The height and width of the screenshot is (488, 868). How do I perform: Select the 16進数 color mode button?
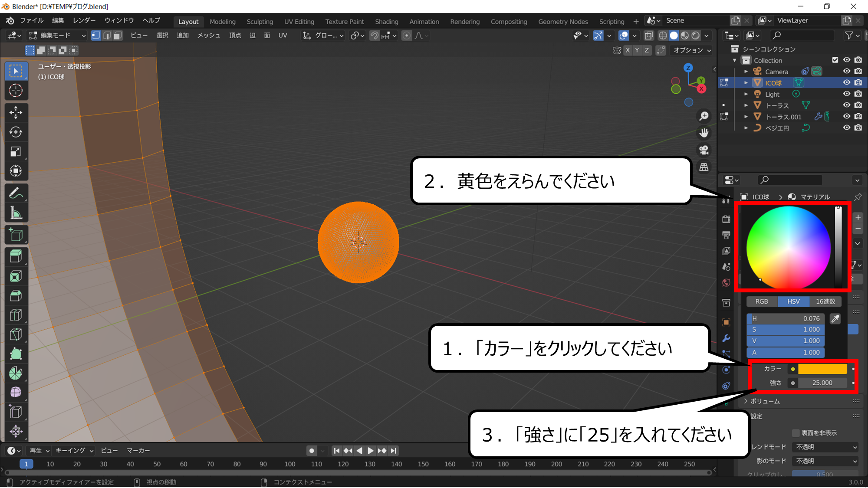click(825, 301)
